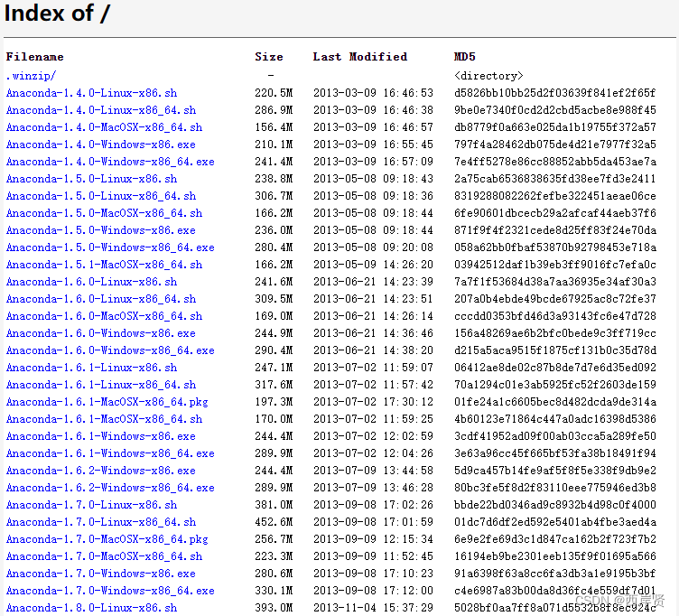Select Anaconda-1.6.1-MacOSX-x86_64.sh link
Screen dimensions: 679x616
(104, 419)
